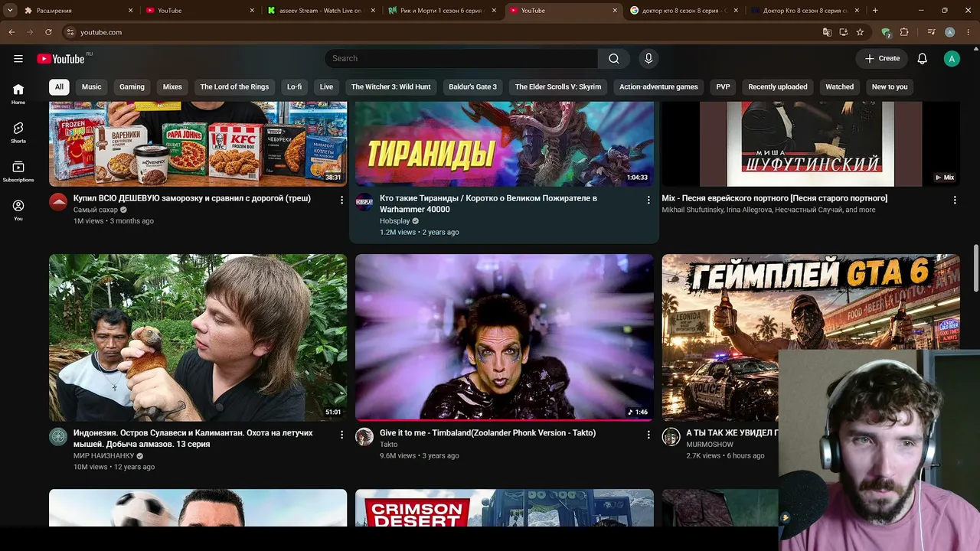Image resolution: width=980 pixels, height=551 pixels.
Task: Bookmark this page with the star
Action: (860, 32)
